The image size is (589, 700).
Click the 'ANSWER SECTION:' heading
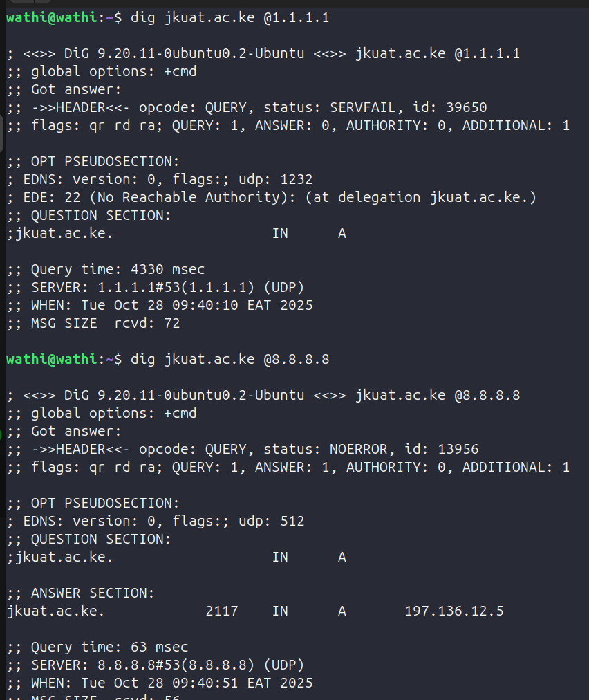tap(82, 593)
